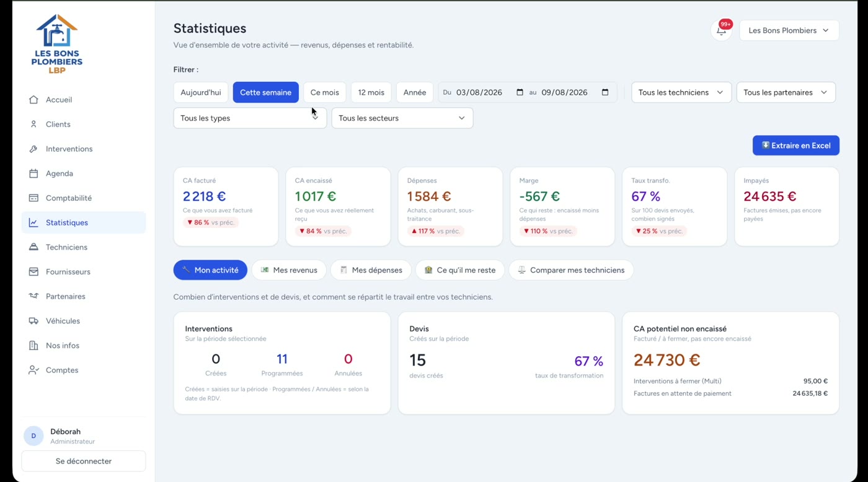Click the 86 % vs préc. badge
The image size is (868, 482).
210,222
